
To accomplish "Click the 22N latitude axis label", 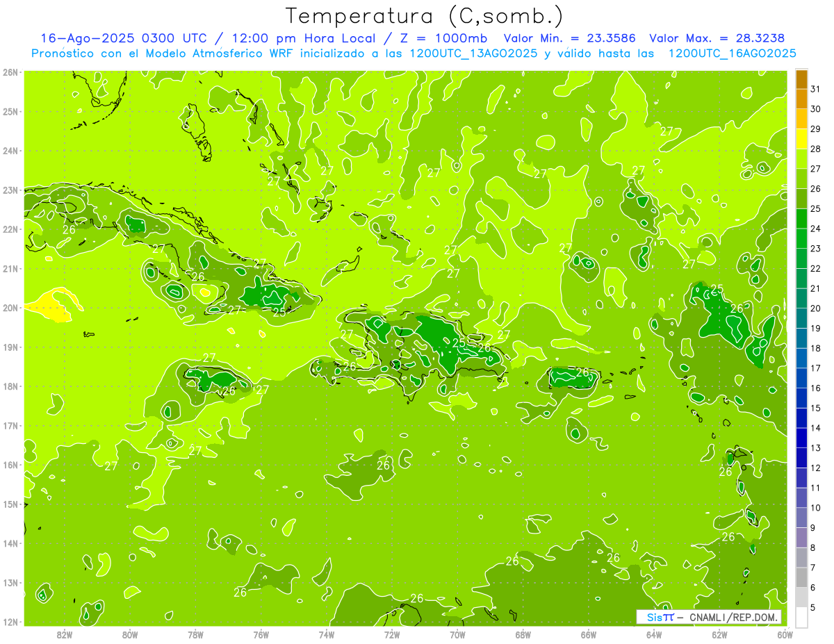I will tap(10, 229).
